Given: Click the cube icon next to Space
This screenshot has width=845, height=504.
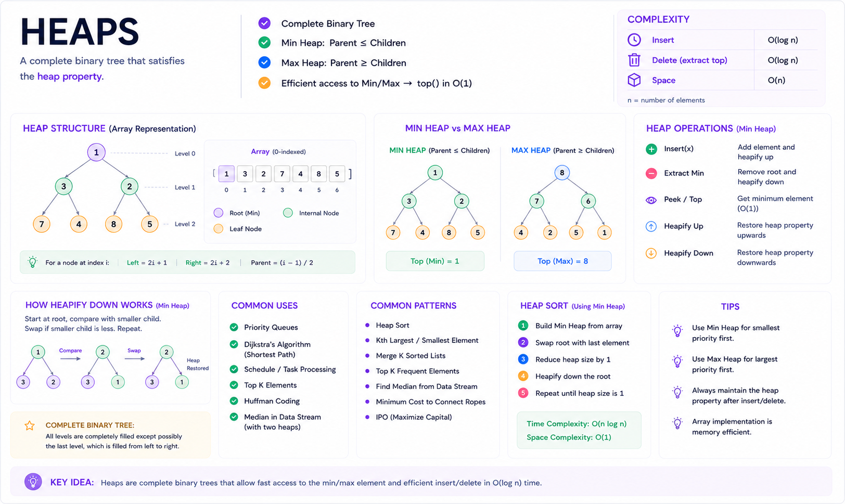Looking at the screenshot, I should pyautogui.click(x=634, y=80).
